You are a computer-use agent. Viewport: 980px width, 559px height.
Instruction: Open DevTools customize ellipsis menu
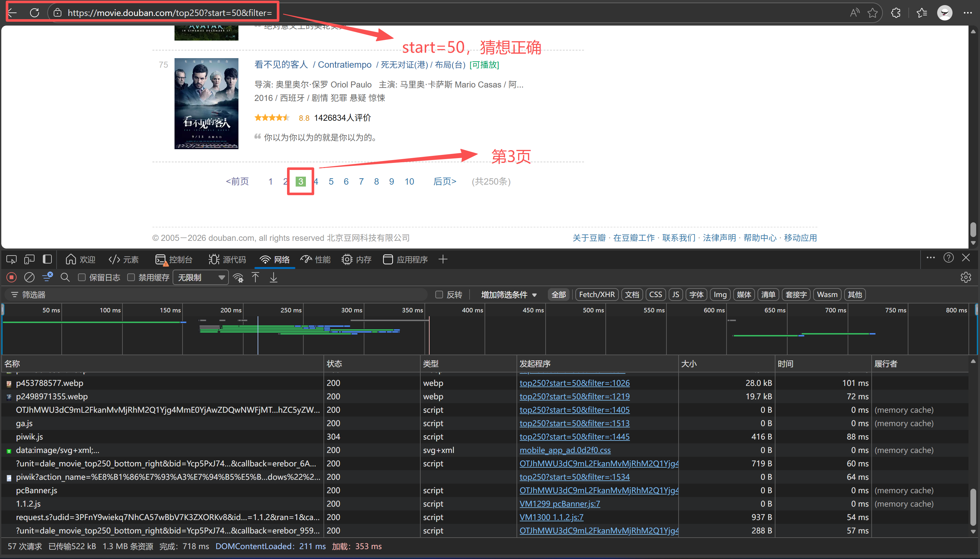tap(930, 257)
